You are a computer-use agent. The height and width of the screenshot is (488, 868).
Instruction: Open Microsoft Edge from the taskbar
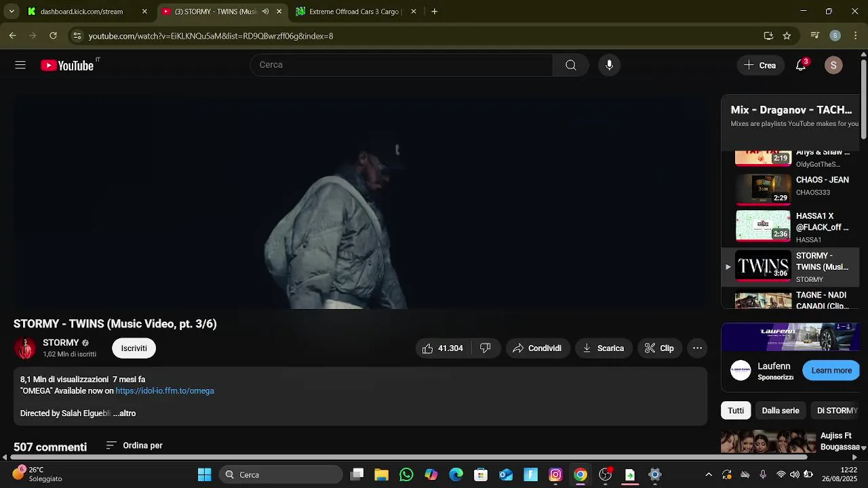click(x=456, y=474)
